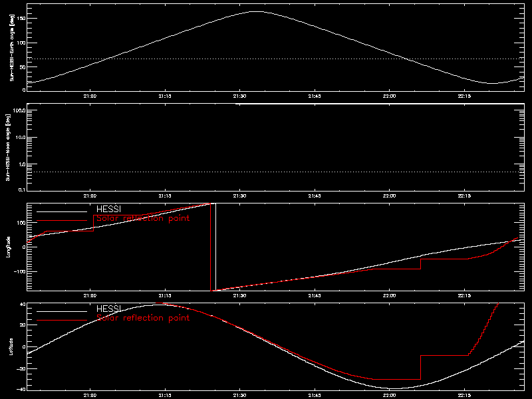
Task: Click white HESSI legend line sample in Longitude plot
Action: click(x=62, y=211)
